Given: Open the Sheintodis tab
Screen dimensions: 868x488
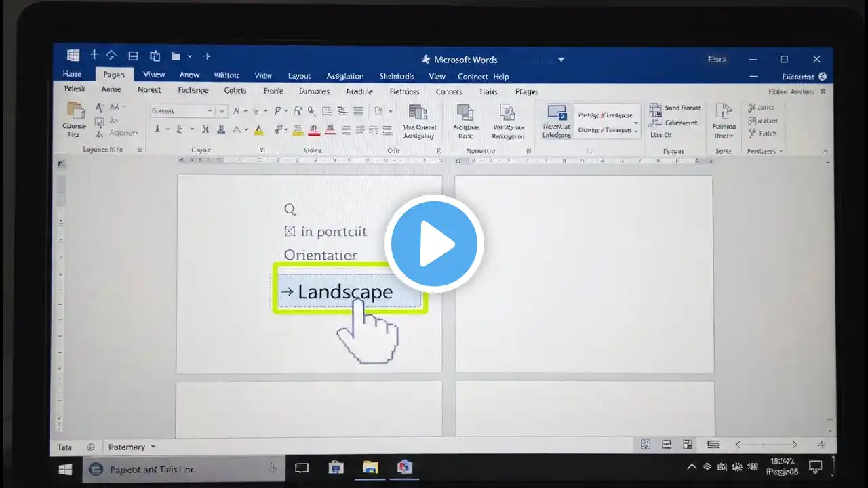Looking at the screenshot, I should click(x=397, y=76).
